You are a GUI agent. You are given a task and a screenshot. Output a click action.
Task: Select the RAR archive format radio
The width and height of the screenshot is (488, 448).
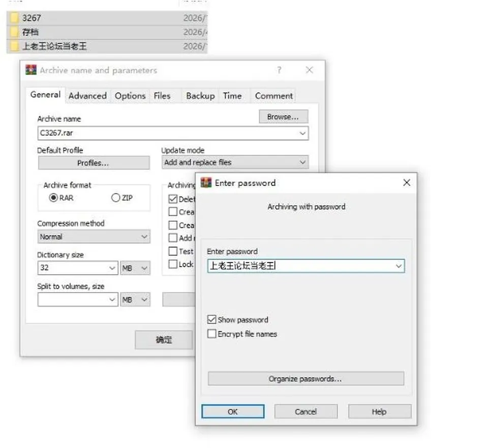[53, 198]
